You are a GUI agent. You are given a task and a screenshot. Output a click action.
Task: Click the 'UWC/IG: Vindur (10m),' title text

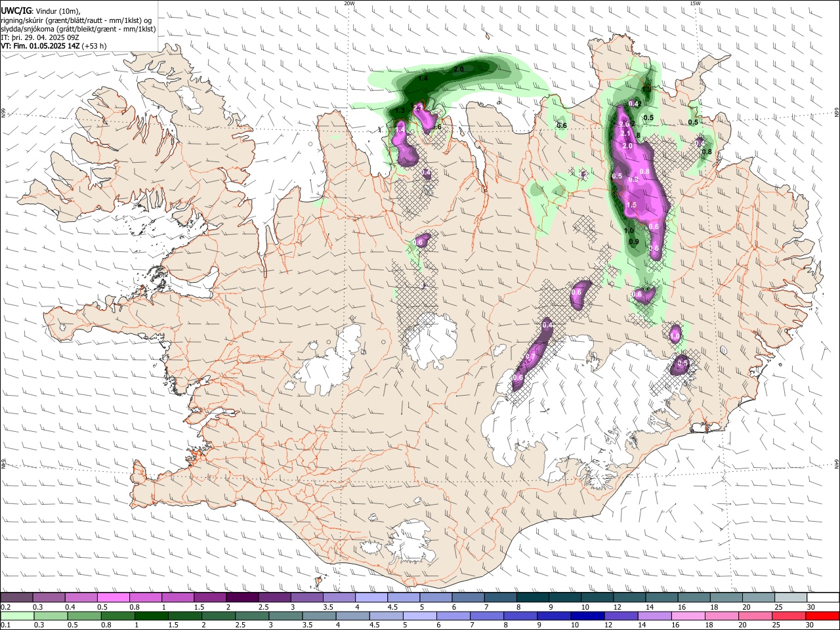41,11
